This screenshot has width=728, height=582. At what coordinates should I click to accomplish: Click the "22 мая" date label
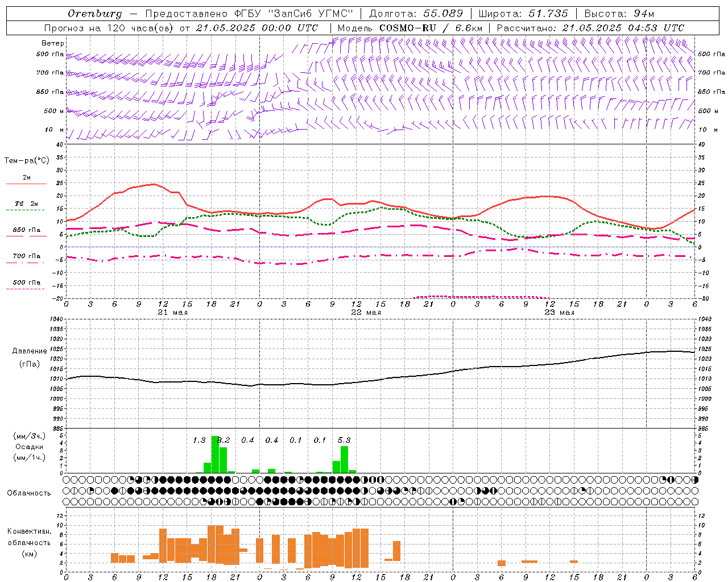[366, 313]
